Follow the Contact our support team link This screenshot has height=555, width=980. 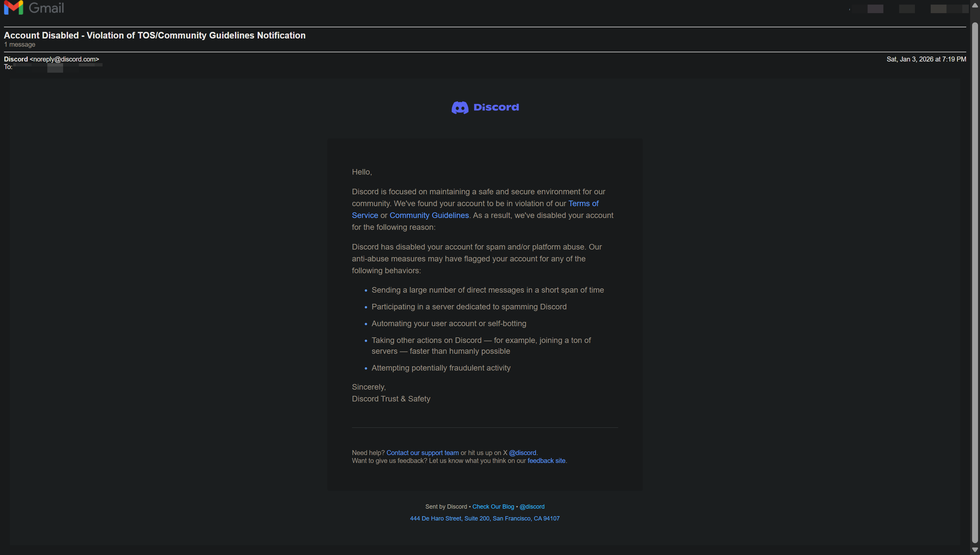pyautogui.click(x=422, y=453)
